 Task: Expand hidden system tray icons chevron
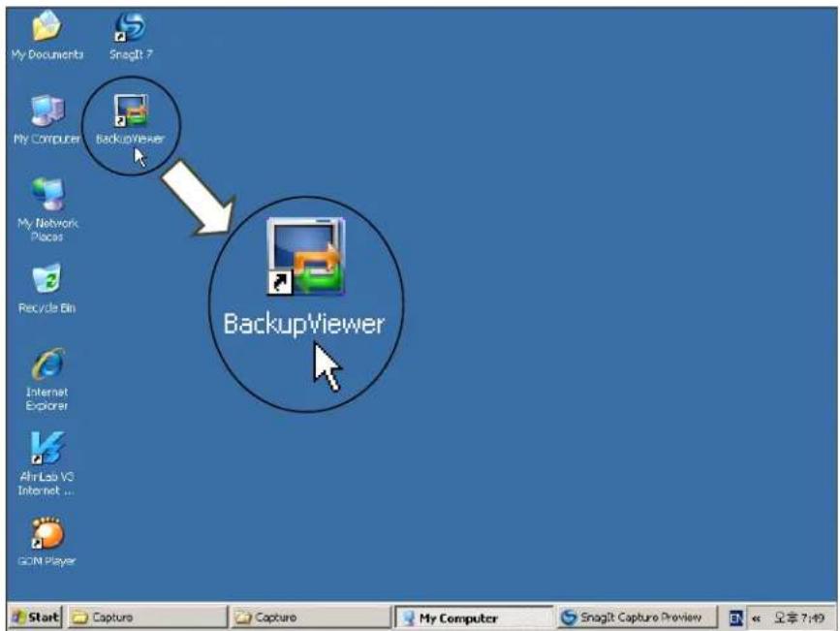pos(757,618)
